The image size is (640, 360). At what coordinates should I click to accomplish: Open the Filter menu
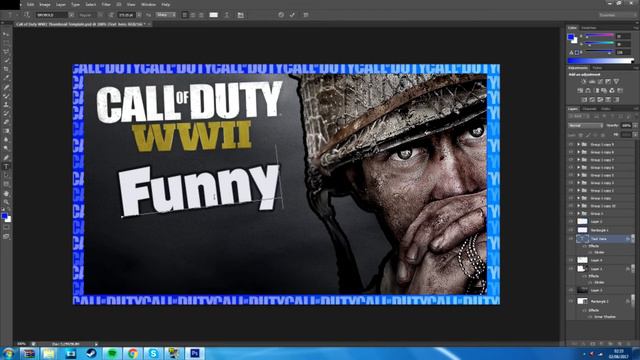[x=106, y=4]
